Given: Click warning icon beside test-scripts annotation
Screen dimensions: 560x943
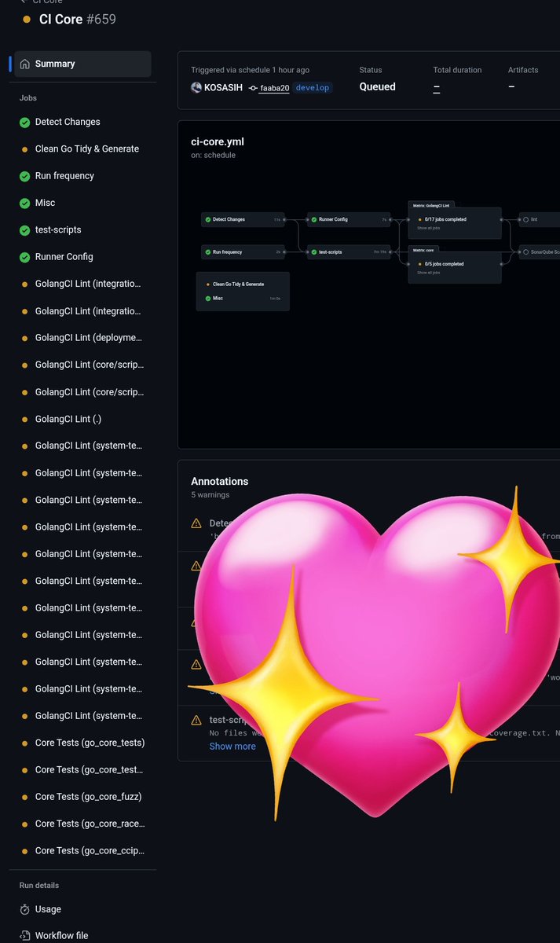Looking at the screenshot, I should (x=196, y=720).
